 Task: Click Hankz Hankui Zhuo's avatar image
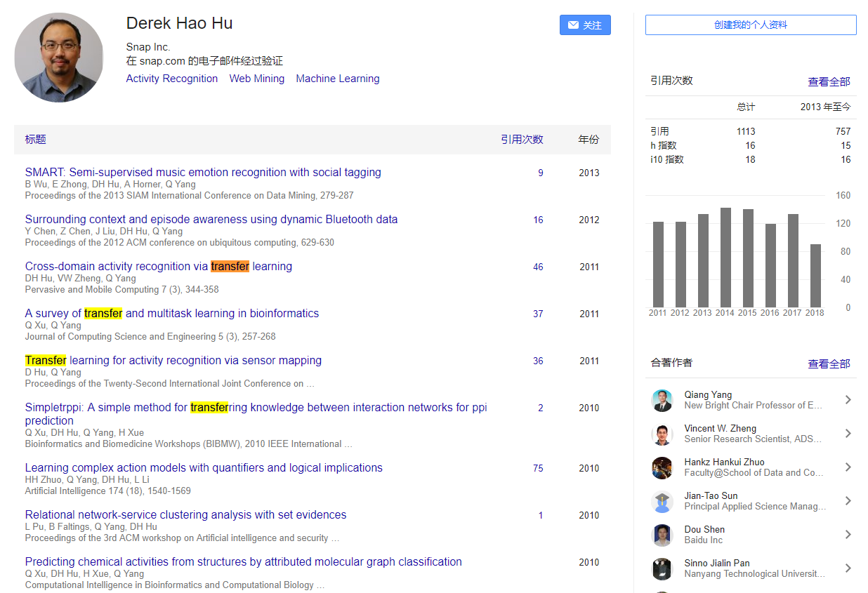[662, 467]
